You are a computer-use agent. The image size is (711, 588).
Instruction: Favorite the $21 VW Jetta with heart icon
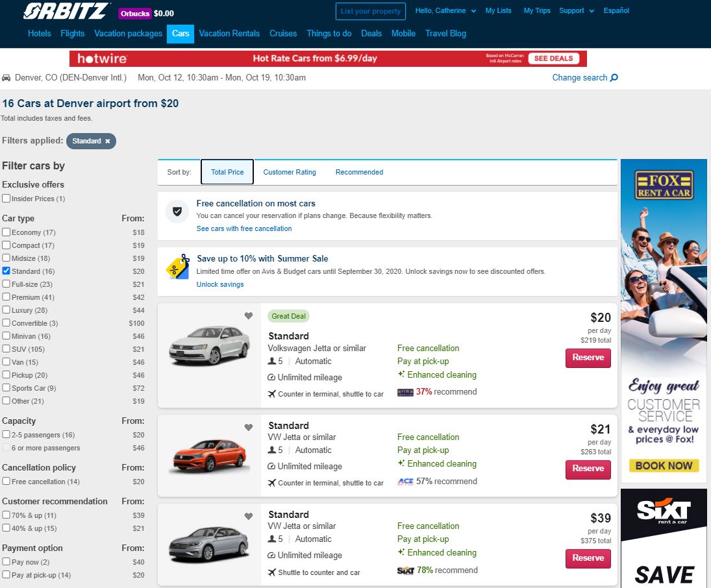tap(249, 428)
